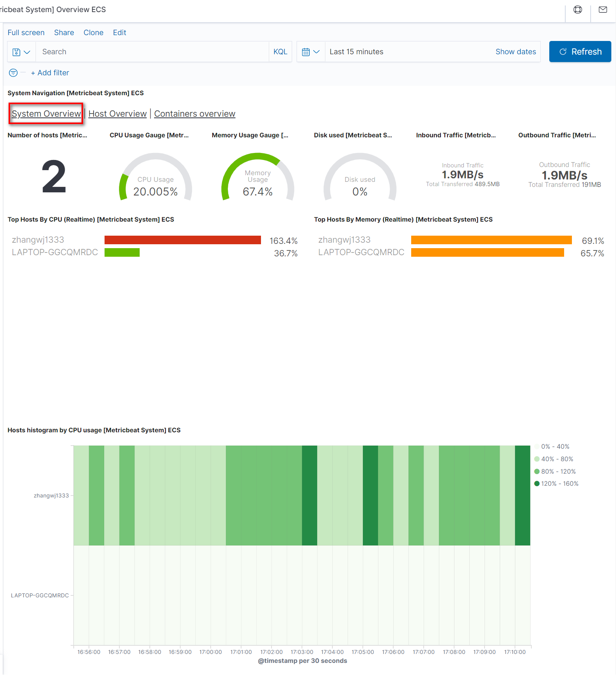616x675 pixels.
Task: Click the Top Hosts By Memory (Realtime) panel title
Action: coord(403,220)
